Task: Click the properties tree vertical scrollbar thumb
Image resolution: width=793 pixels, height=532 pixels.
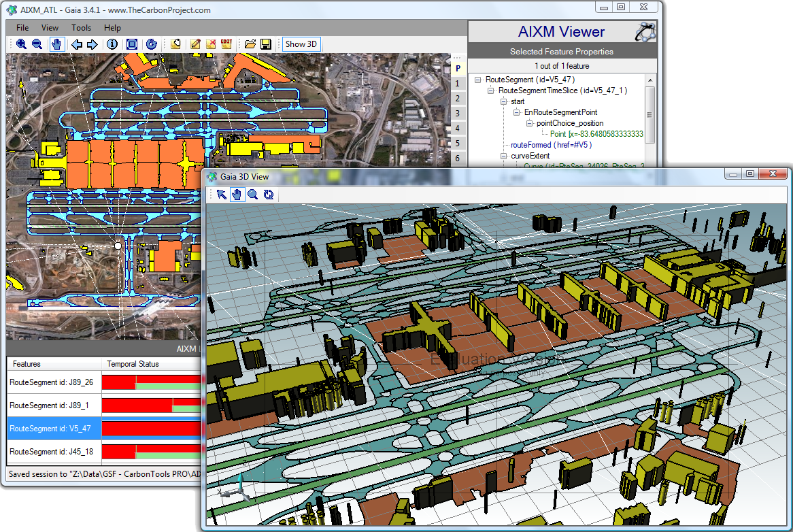Action: pyautogui.click(x=650, y=115)
